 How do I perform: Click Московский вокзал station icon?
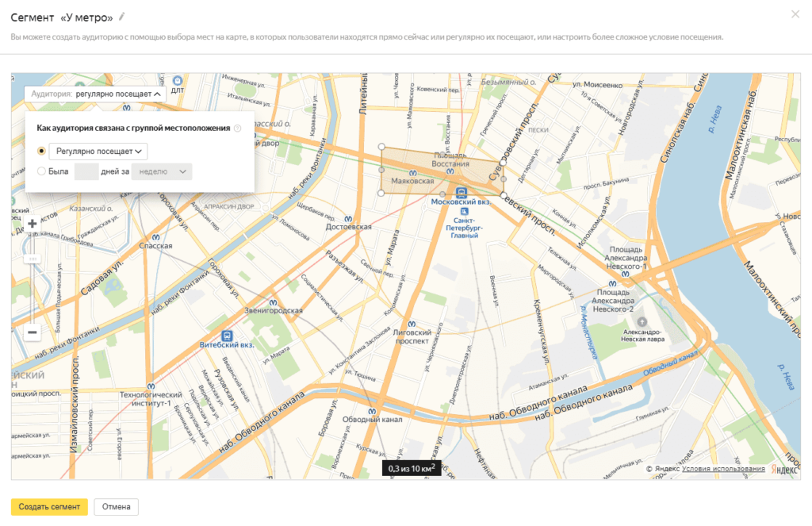pyautogui.click(x=461, y=193)
